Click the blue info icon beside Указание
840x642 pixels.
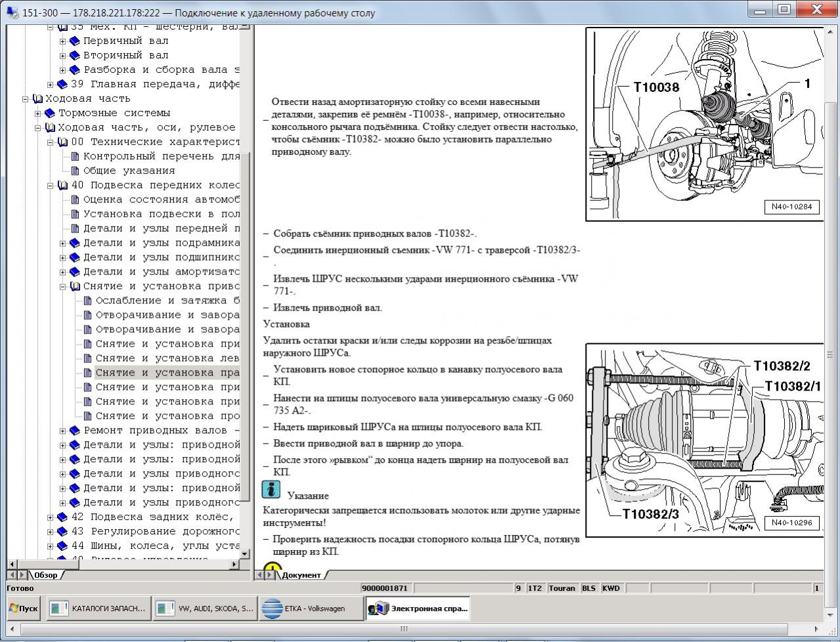pos(271,490)
